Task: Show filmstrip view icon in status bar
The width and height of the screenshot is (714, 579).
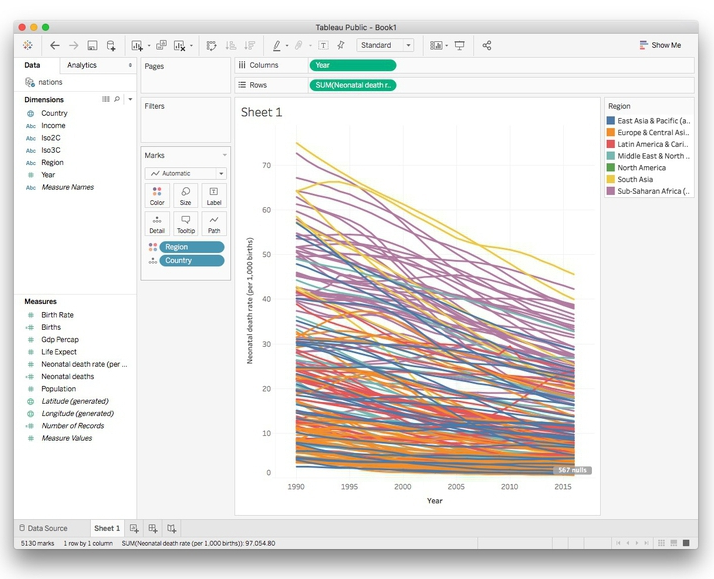Action: coord(674,543)
